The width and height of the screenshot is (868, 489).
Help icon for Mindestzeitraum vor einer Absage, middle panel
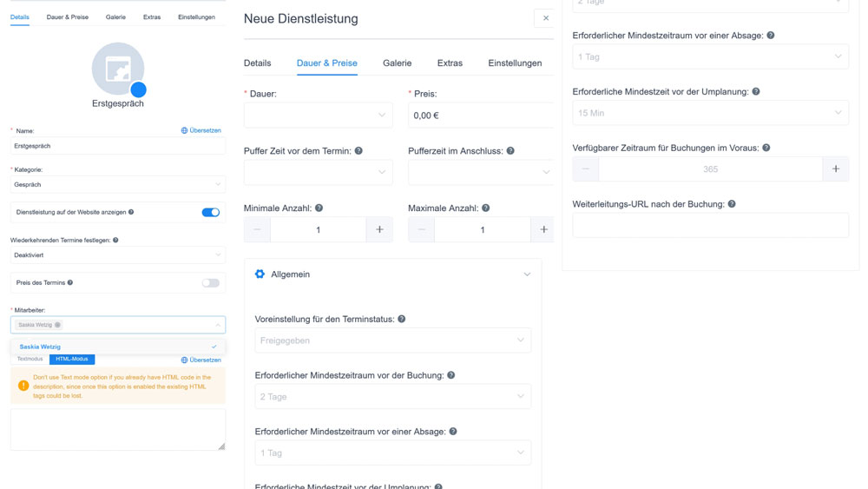pos(453,432)
